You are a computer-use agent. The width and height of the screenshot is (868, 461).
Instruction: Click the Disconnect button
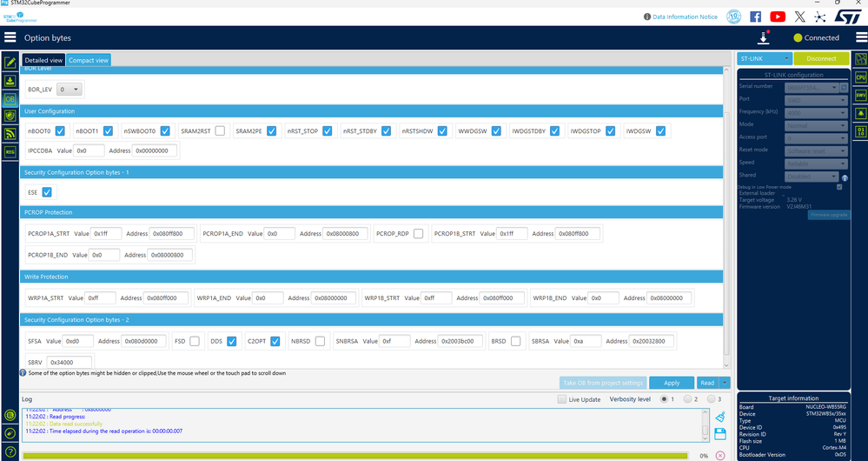click(821, 58)
